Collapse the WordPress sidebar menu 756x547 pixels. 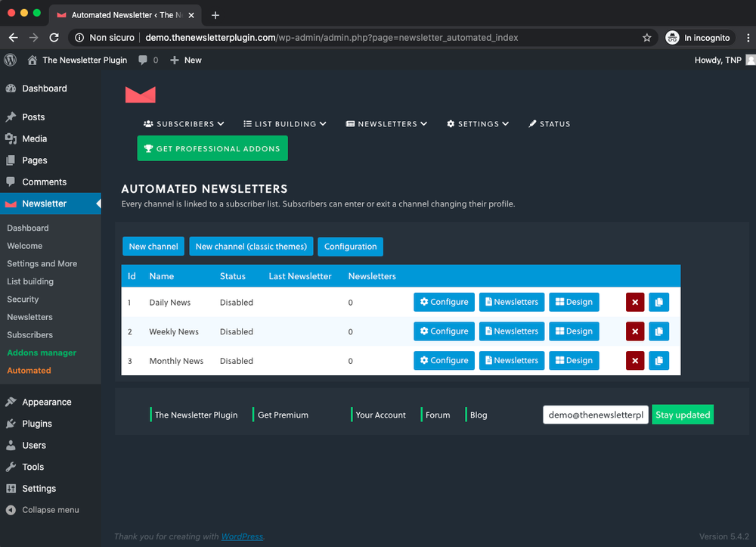(x=42, y=510)
